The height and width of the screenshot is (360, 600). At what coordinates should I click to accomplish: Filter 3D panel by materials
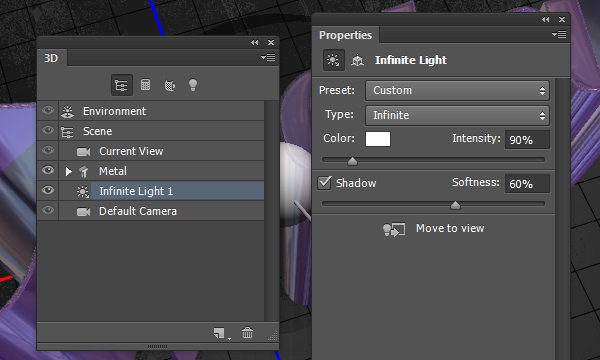(170, 85)
